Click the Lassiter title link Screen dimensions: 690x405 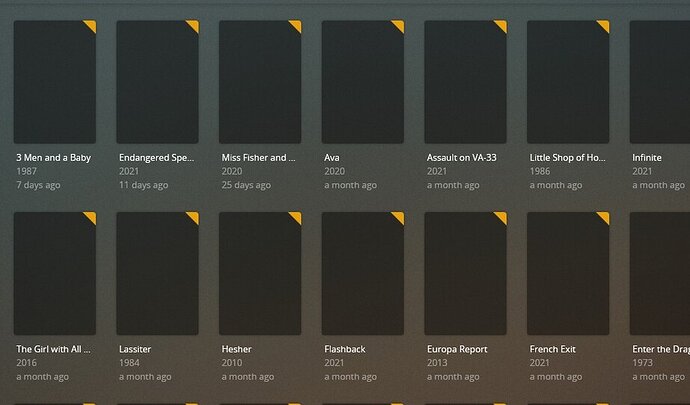click(x=135, y=349)
